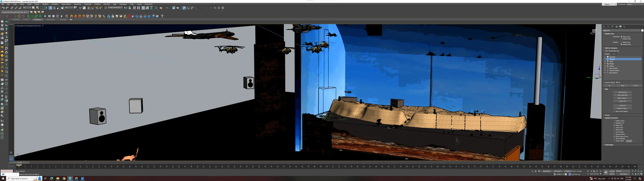Click the Zoom magnifier viewport control
Viewport: 644px width, 181px height.
[632, 171]
